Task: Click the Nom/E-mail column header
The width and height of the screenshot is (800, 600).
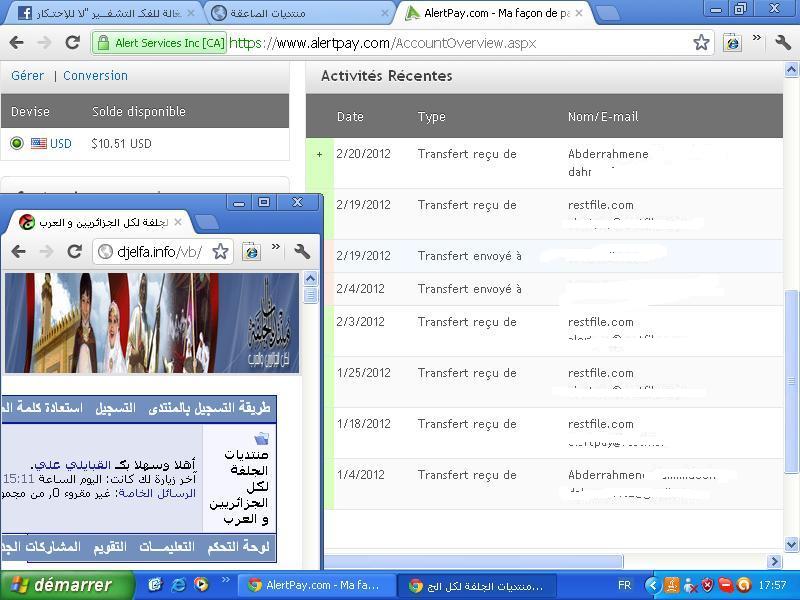Action: (x=603, y=117)
